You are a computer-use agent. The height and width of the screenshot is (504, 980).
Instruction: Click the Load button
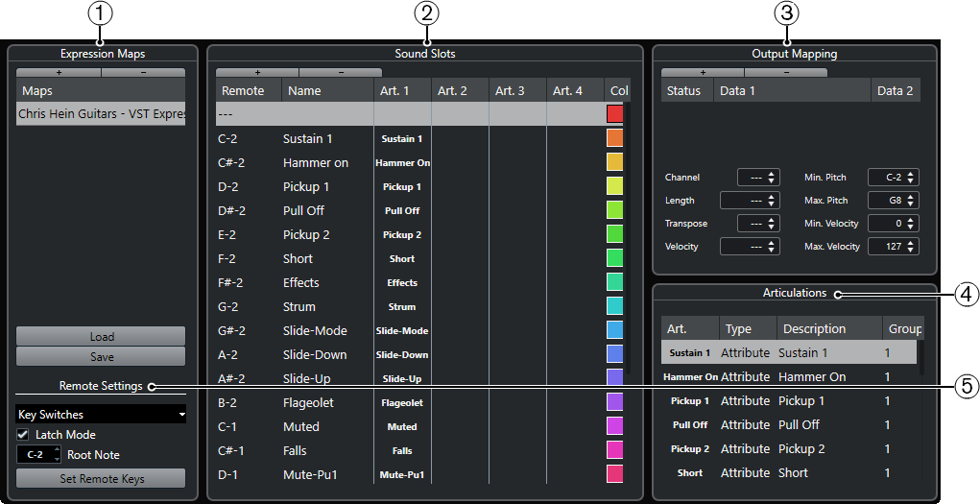101,336
